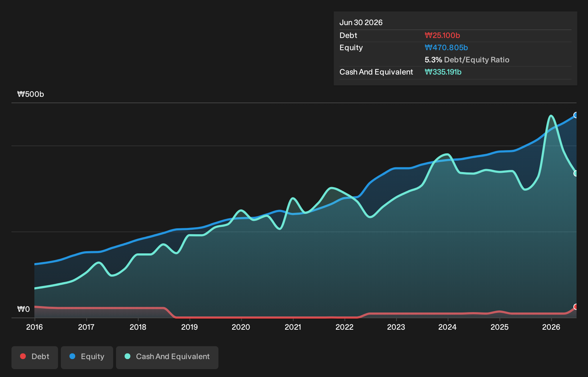
Task: Click the ₩0 y-axis label
Action: (x=24, y=309)
